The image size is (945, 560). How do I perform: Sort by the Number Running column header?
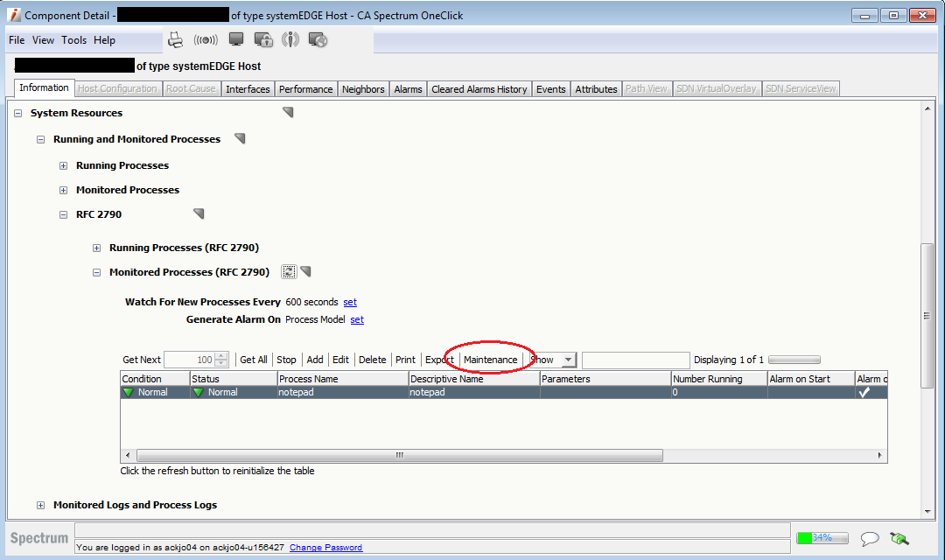pos(719,379)
